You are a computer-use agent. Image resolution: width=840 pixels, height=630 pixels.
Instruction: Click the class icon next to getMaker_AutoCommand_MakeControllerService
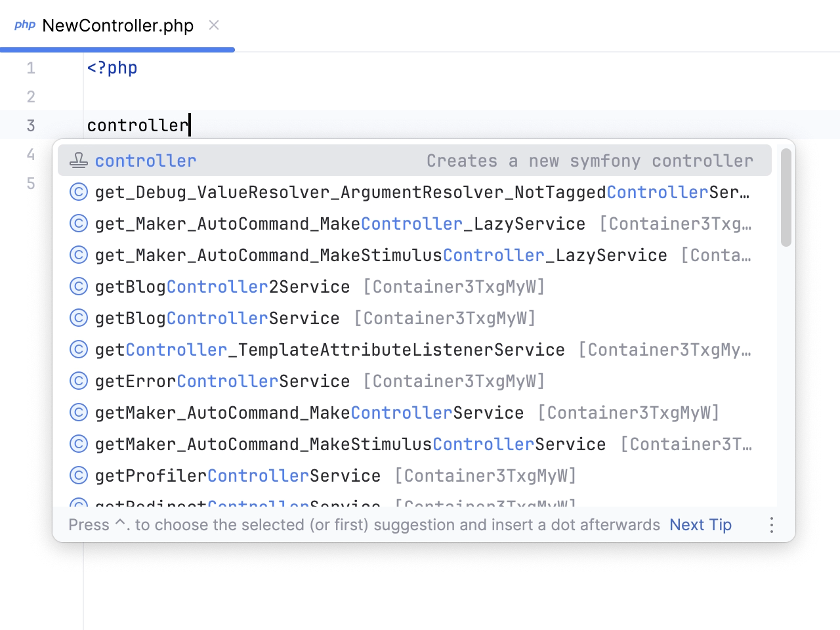pos(78,412)
